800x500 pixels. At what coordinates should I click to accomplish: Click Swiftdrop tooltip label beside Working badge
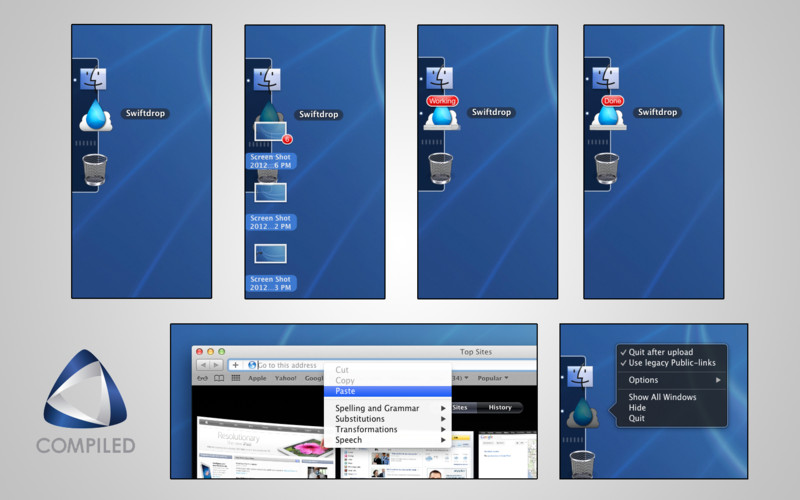coord(491,112)
